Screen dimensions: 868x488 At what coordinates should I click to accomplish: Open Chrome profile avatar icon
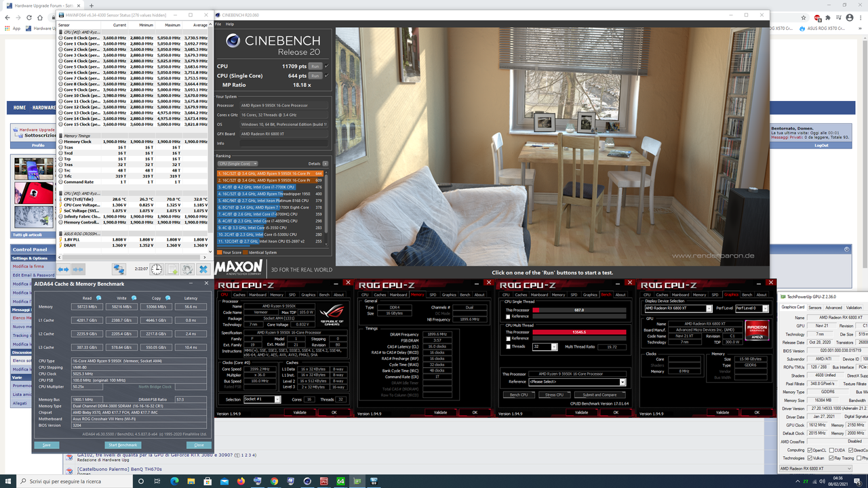(x=850, y=18)
